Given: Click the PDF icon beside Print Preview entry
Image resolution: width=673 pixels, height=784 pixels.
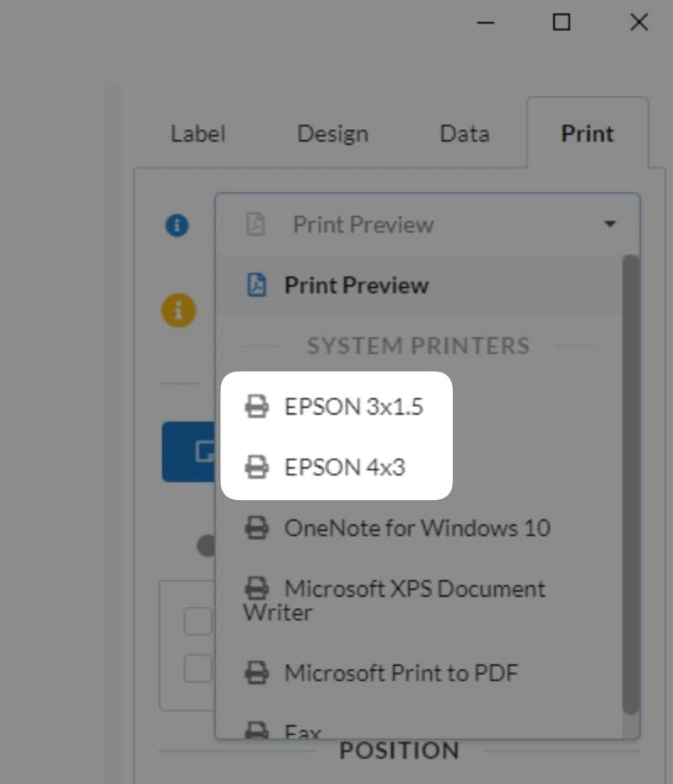Looking at the screenshot, I should pos(255,285).
